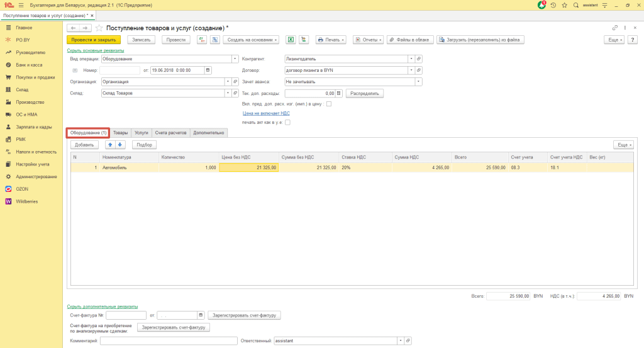Open favorites star in title bar
644x348 pixels.
[x=564, y=5]
